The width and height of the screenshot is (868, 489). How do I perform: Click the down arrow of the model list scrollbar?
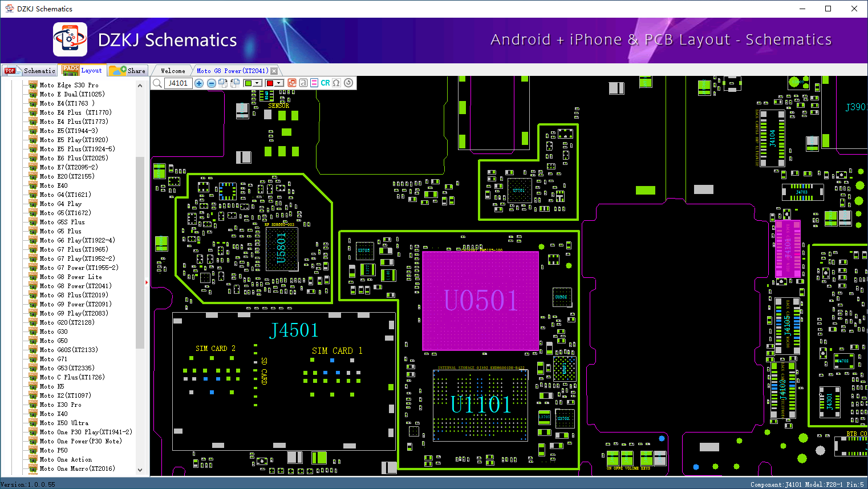140,470
